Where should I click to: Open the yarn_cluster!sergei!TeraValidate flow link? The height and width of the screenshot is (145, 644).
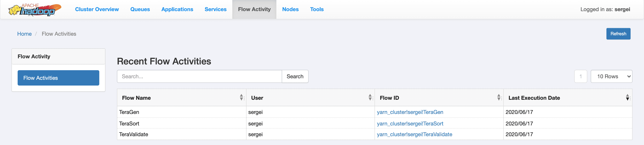[415, 134]
